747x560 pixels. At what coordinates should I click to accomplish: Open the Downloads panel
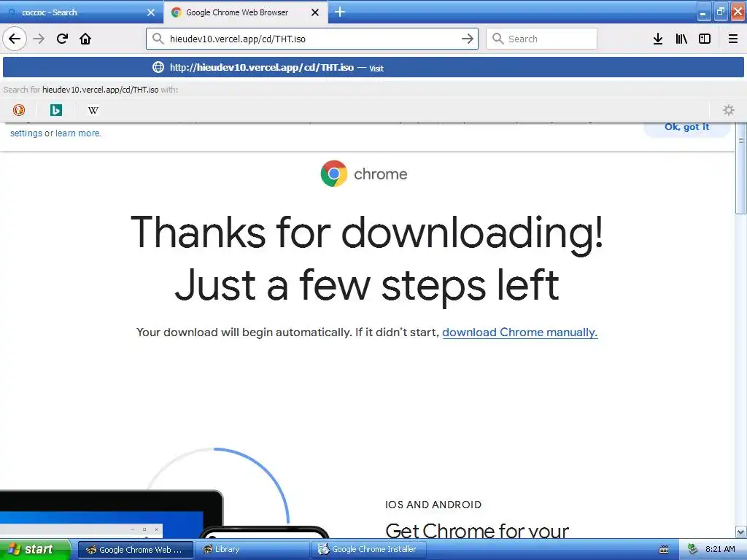click(658, 39)
